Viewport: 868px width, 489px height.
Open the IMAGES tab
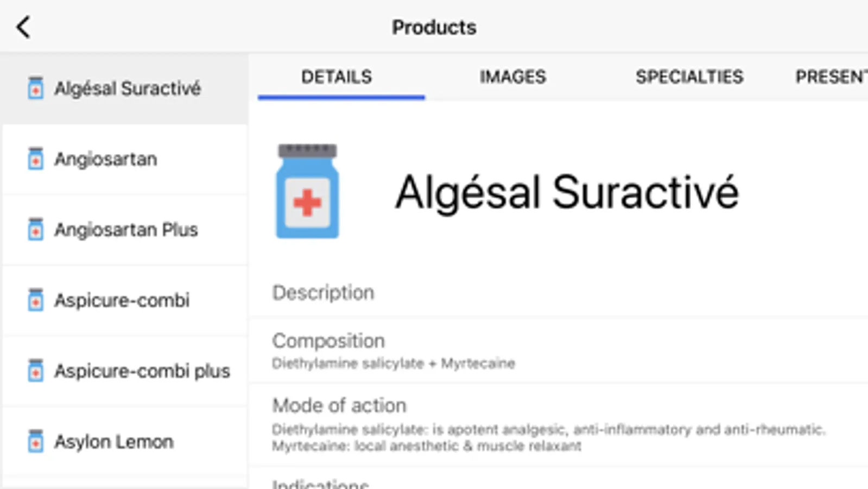click(512, 77)
